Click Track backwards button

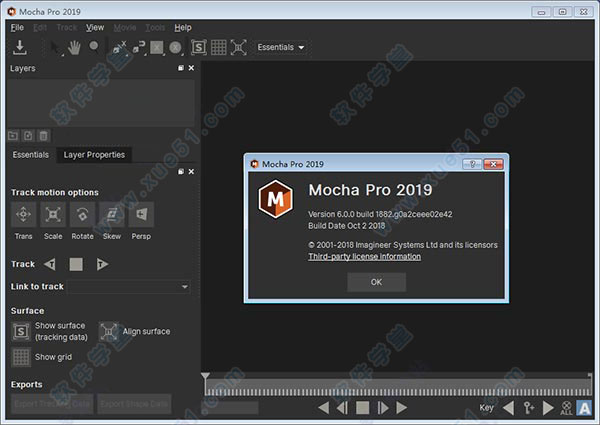pos(50,264)
